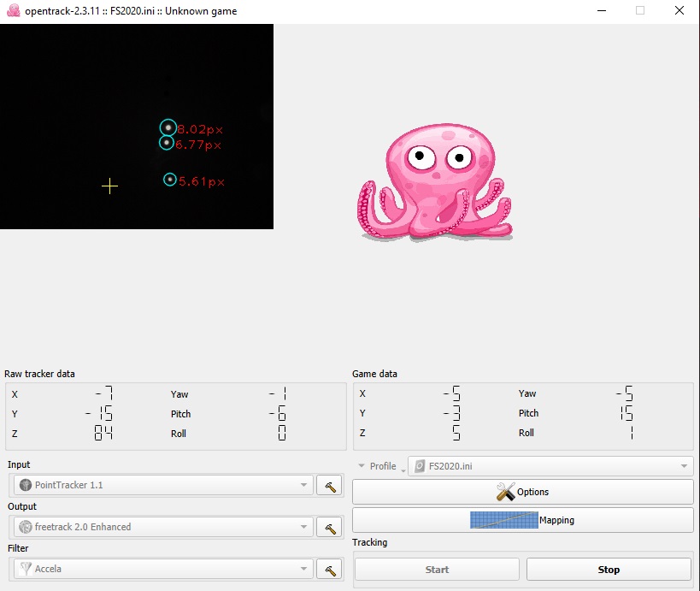Viewport: 700px width, 591px height.
Task: Click the pink octopus pose image
Action: click(435, 182)
